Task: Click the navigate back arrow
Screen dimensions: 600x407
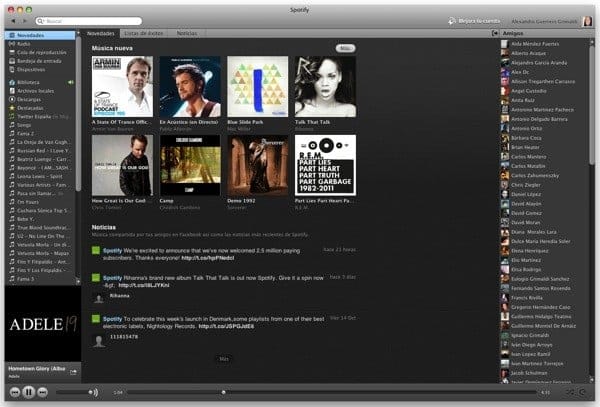Action: click(x=13, y=21)
